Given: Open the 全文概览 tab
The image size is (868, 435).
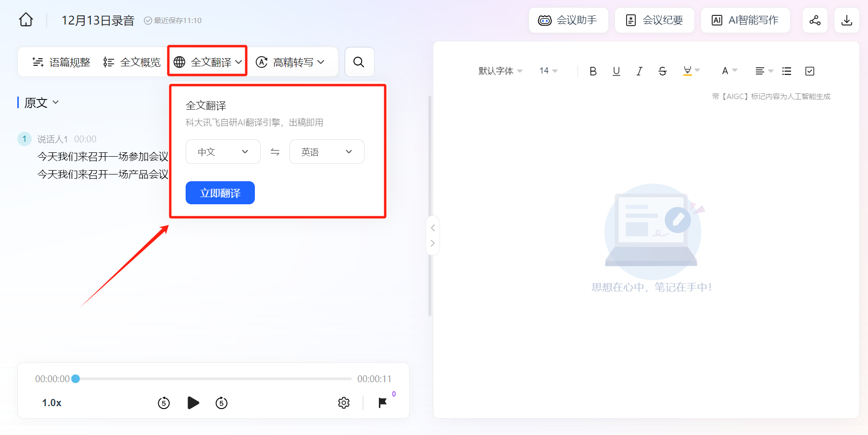Looking at the screenshot, I should (x=132, y=62).
